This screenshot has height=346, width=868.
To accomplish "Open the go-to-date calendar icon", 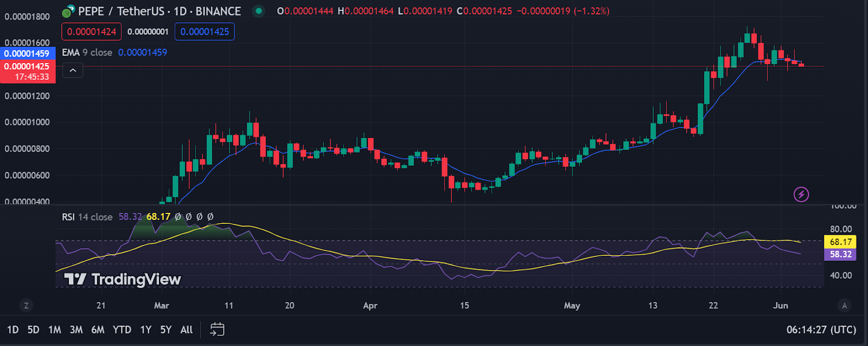I will point(217,329).
